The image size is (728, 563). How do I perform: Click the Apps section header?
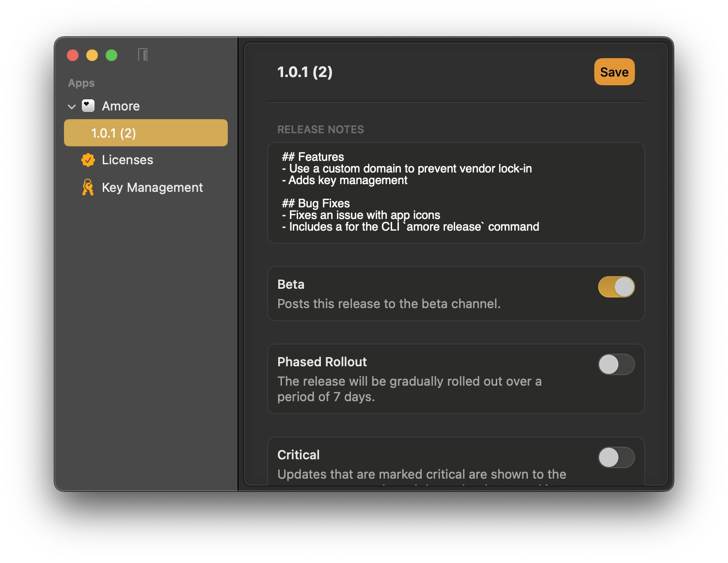point(80,83)
